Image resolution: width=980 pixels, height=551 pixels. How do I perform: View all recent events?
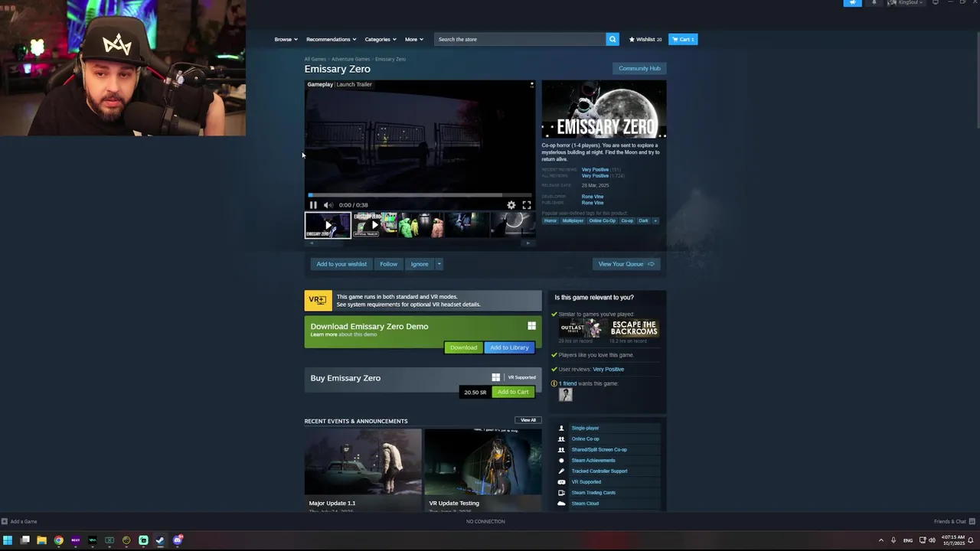(528, 420)
